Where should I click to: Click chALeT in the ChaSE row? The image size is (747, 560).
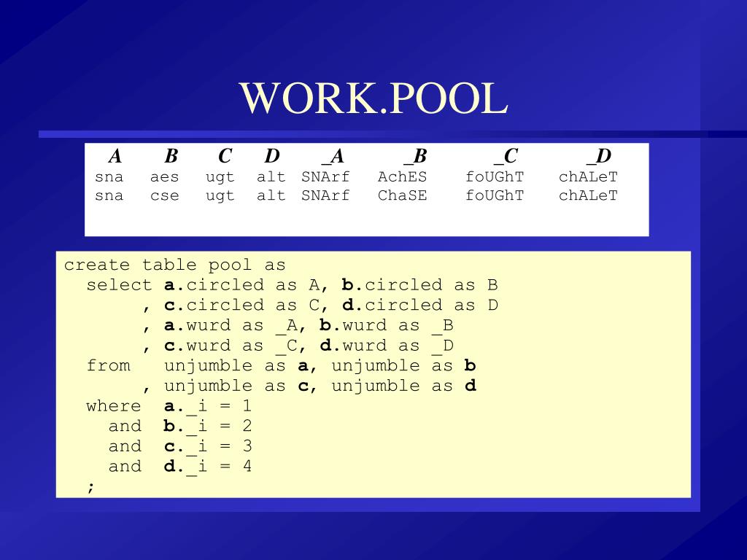588,195
